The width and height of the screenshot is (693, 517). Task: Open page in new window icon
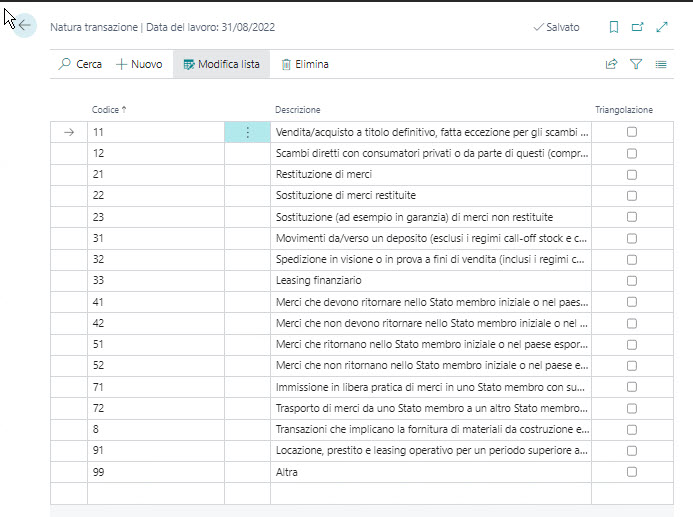[638, 27]
